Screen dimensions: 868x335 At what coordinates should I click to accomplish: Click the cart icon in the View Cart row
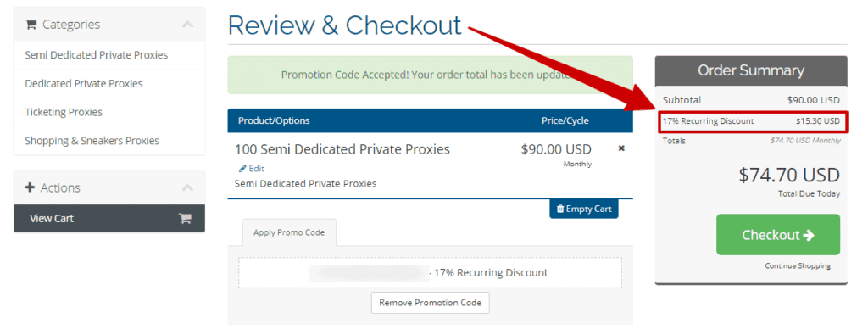pyautogui.click(x=185, y=218)
